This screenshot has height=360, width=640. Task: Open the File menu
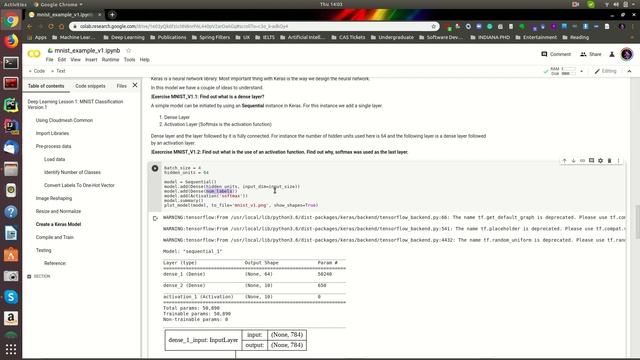point(49,60)
